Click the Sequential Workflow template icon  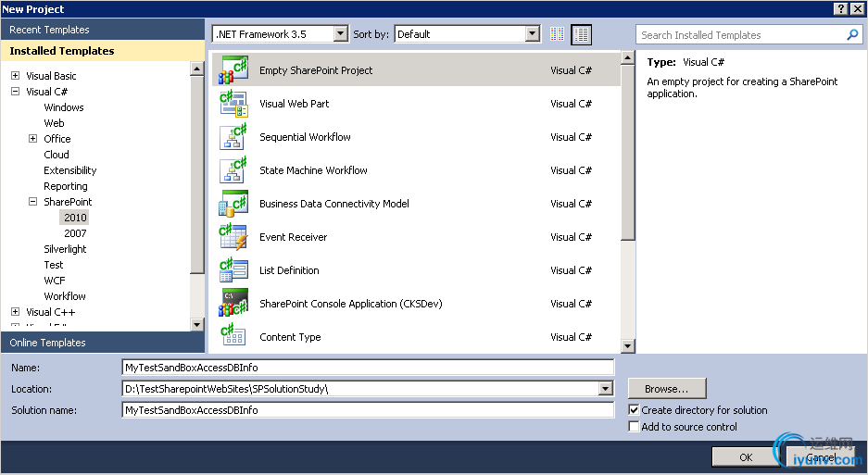coord(233,137)
